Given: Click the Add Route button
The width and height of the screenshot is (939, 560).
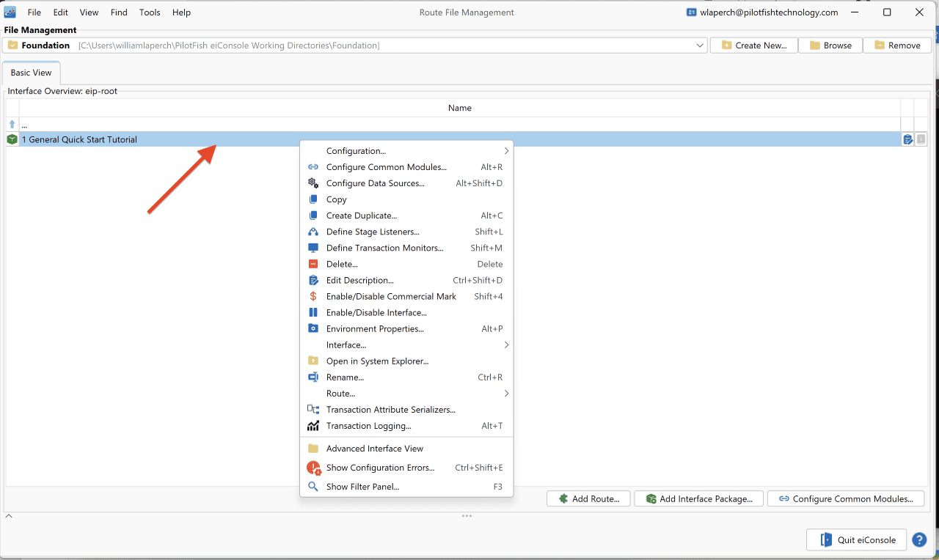Looking at the screenshot, I should coord(588,498).
